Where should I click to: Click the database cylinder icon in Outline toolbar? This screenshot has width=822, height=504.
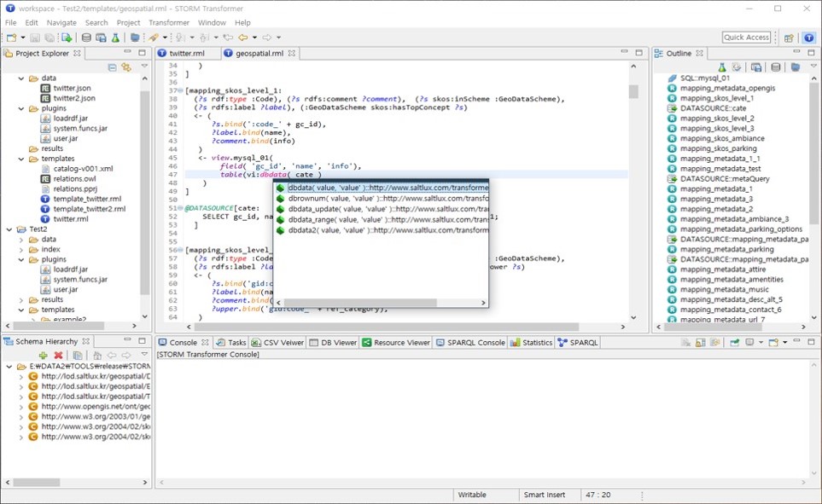tap(775, 67)
